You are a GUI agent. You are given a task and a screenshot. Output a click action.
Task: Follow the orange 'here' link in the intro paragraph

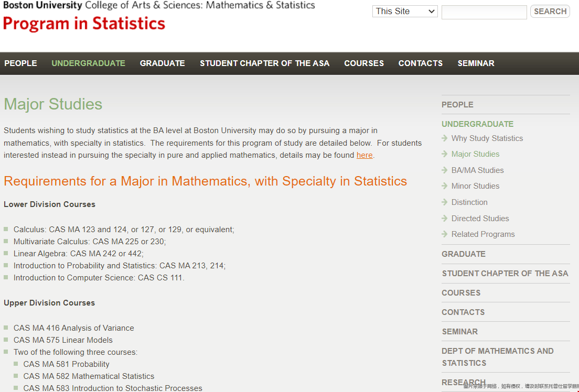(364, 156)
